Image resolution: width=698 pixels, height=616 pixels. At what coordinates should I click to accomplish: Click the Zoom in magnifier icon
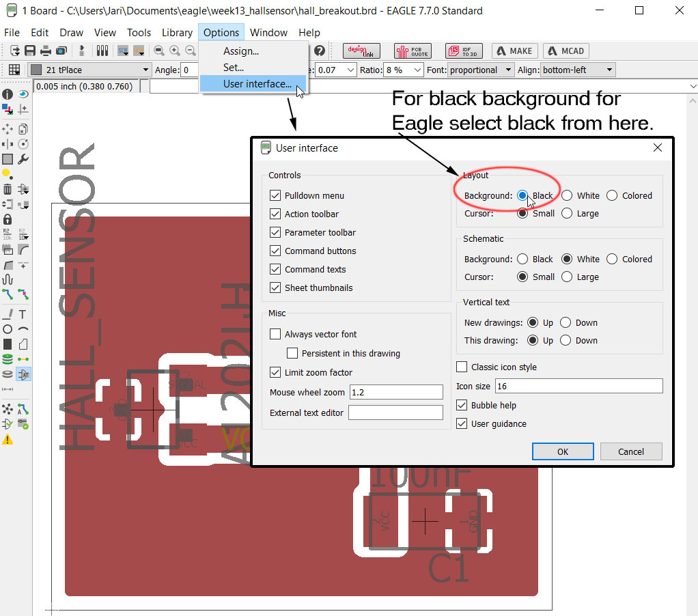point(175,51)
